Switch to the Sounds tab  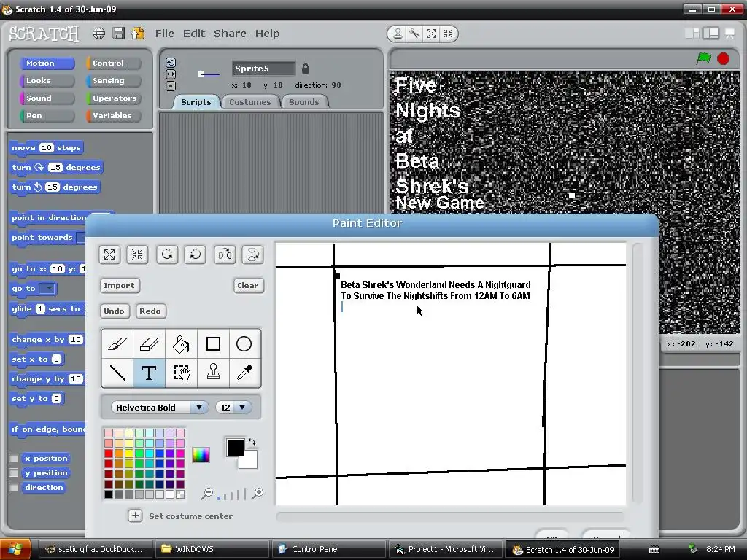[x=304, y=102]
